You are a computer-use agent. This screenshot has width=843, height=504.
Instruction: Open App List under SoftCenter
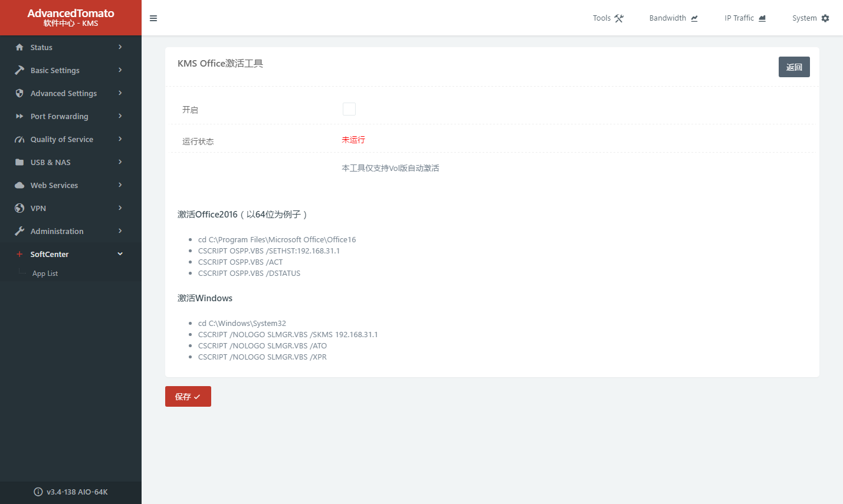click(45, 274)
